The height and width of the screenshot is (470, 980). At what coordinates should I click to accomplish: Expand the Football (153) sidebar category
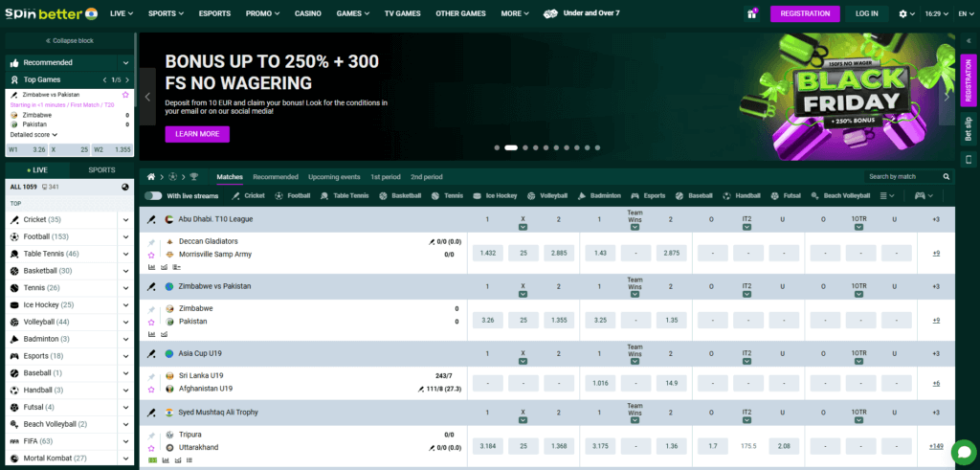tap(125, 236)
